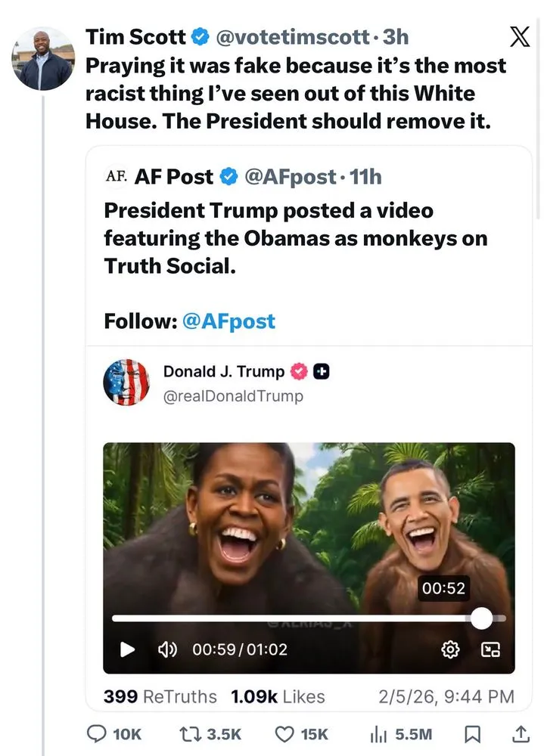View the 399 ReTruths count
544x756 pixels.
pos(160,696)
